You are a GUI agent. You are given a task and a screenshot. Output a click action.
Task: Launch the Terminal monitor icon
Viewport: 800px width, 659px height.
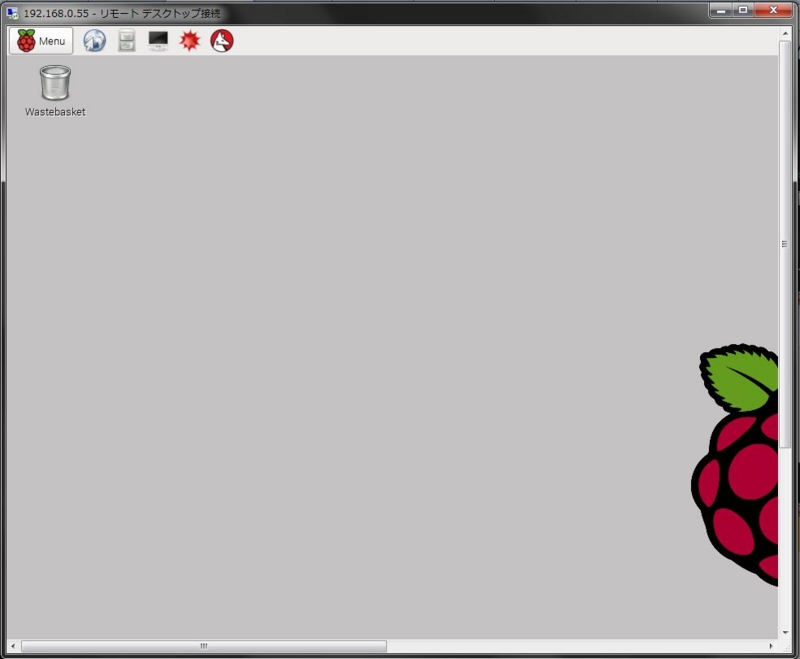(x=158, y=41)
